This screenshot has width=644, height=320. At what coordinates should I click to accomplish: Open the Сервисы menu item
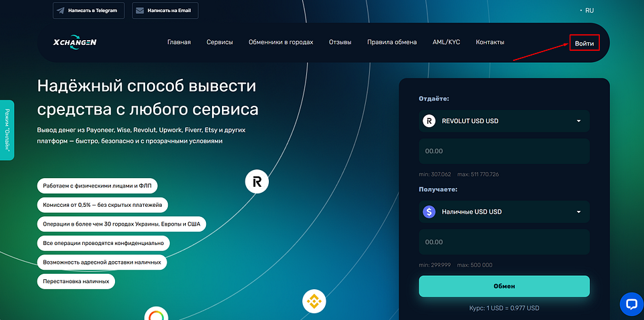pos(219,42)
